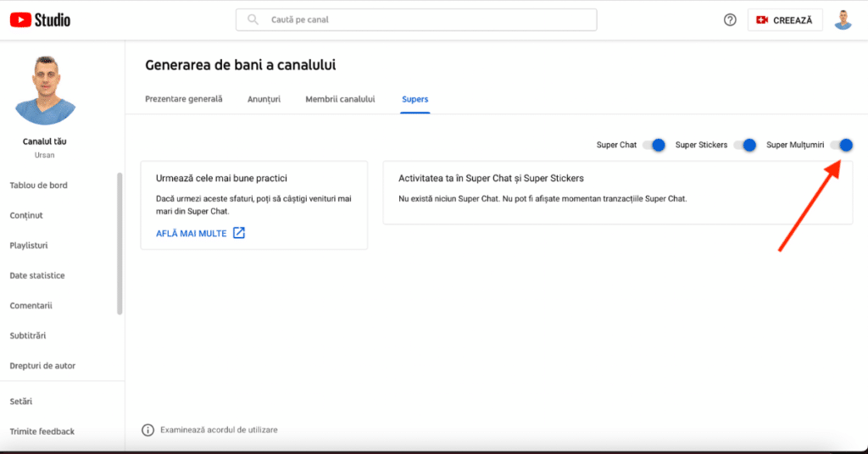Open the account avatar in top bar

843,20
